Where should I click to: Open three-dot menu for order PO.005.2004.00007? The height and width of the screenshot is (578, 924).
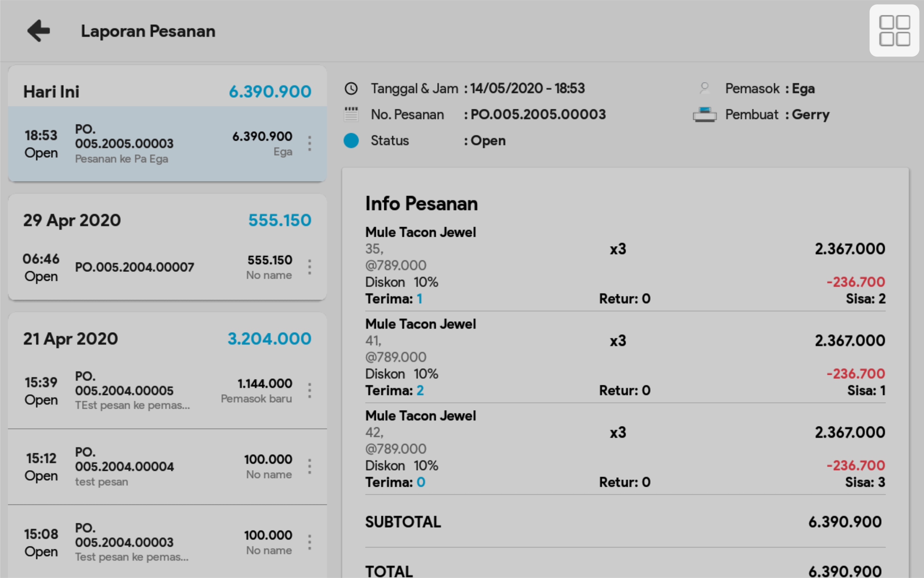click(x=309, y=267)
